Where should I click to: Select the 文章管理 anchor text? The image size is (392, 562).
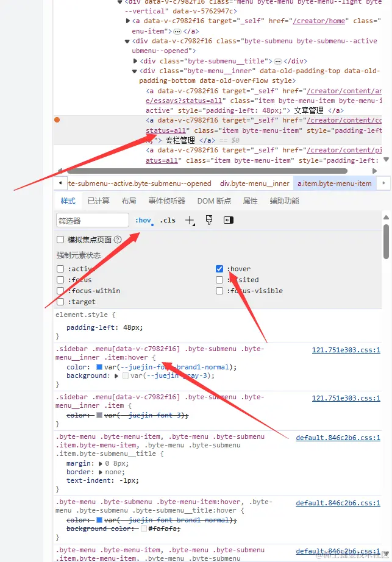(309, 110)
